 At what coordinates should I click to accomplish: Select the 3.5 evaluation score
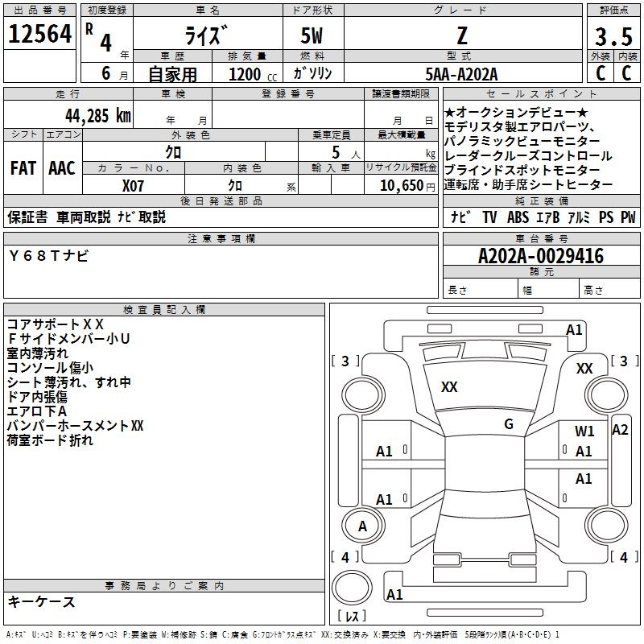(x=613, y=35)
